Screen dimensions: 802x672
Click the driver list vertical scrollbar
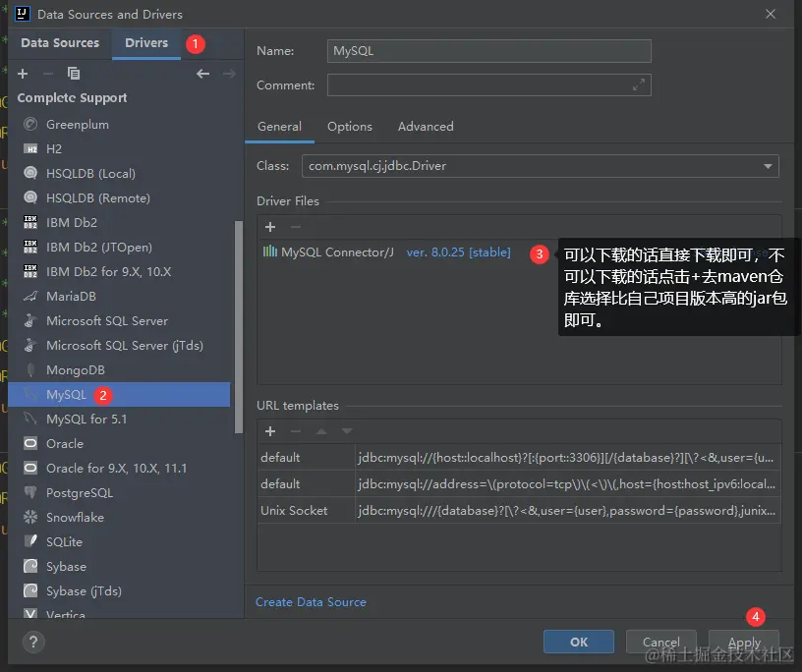239,327
